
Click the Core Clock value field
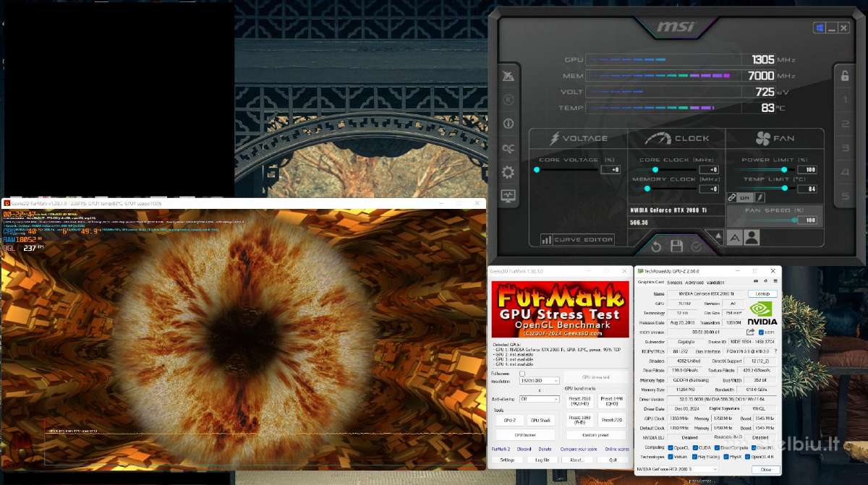[x=709, y=170]
